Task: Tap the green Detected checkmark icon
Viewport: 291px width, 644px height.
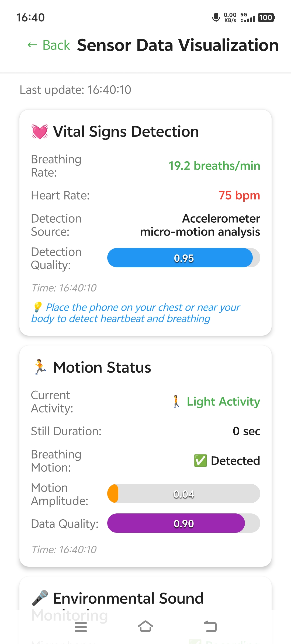Action: pos(200,461)
